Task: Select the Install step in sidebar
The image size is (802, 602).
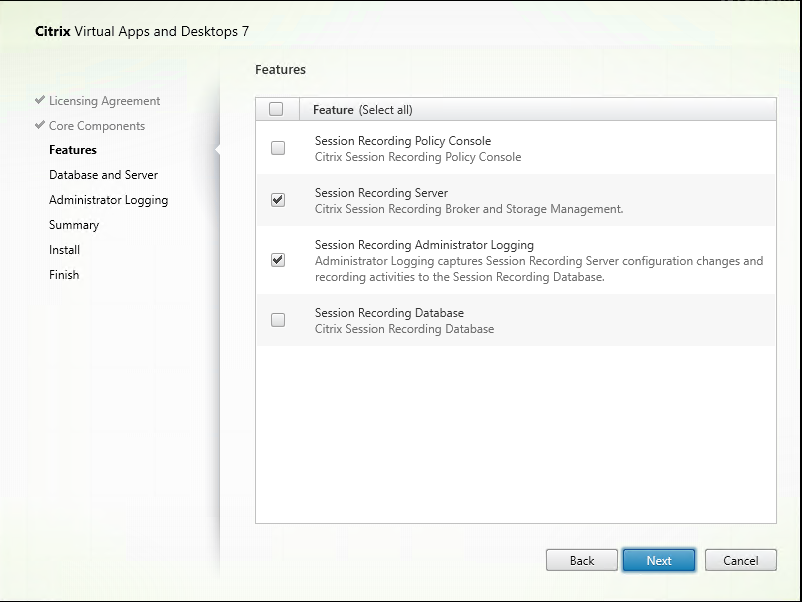Action: coord(64,250)
